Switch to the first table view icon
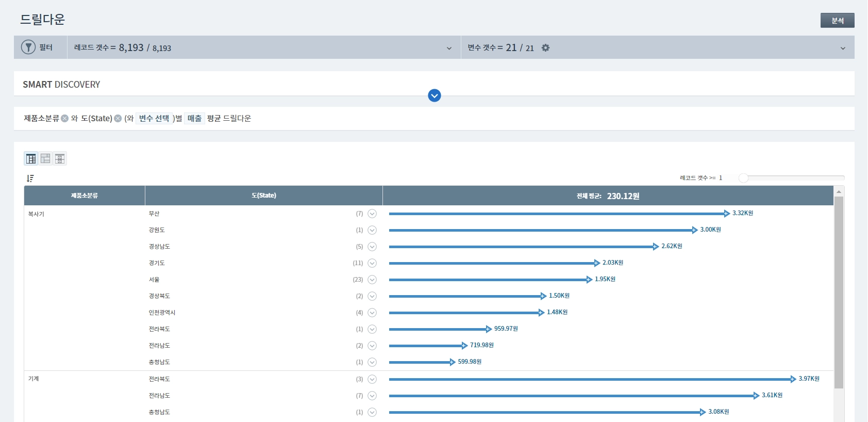The height and width of the screenshot is (422, 868). [31, 158]
